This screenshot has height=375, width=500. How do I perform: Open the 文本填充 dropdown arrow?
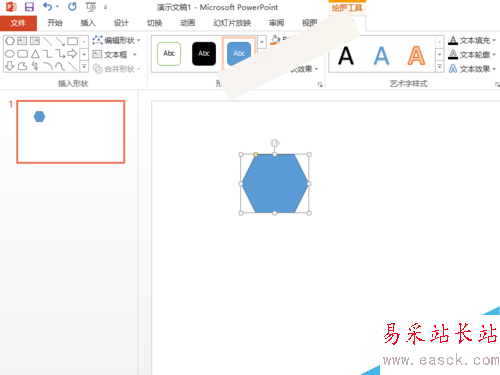point(494,41)
